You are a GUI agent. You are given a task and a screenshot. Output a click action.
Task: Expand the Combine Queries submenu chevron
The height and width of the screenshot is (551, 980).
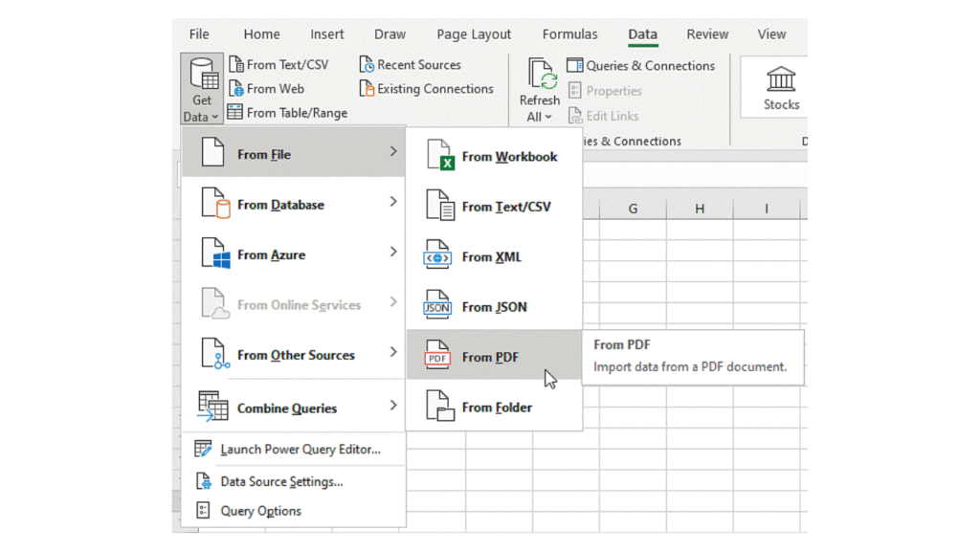[x=393, y=406]
